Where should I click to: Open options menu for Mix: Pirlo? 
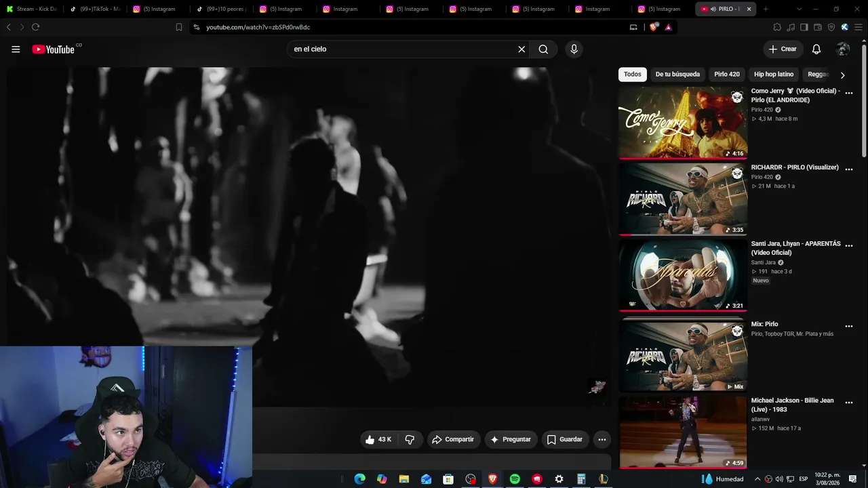click(x=848, y=327)
